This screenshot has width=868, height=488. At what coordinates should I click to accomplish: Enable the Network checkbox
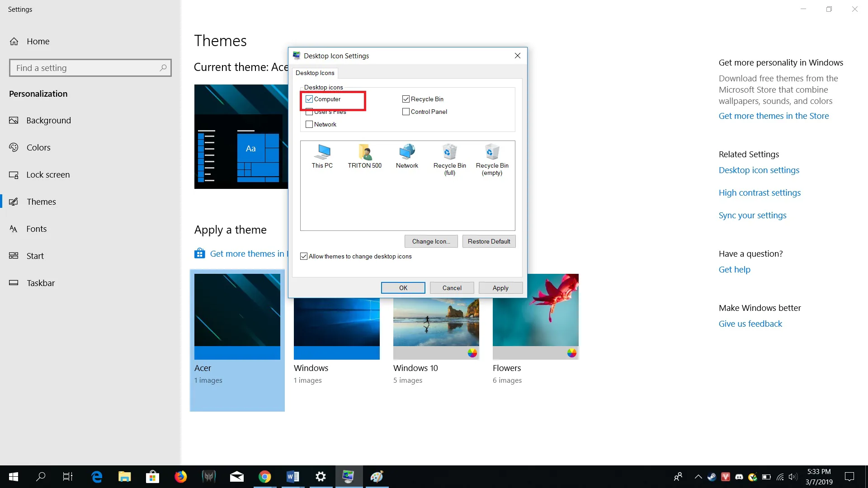(x=309, y=124)
